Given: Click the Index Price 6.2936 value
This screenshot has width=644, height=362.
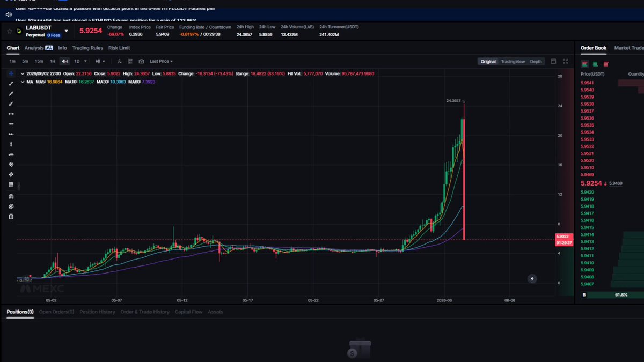Looking at the screenshot, I should tap(136, 34).
